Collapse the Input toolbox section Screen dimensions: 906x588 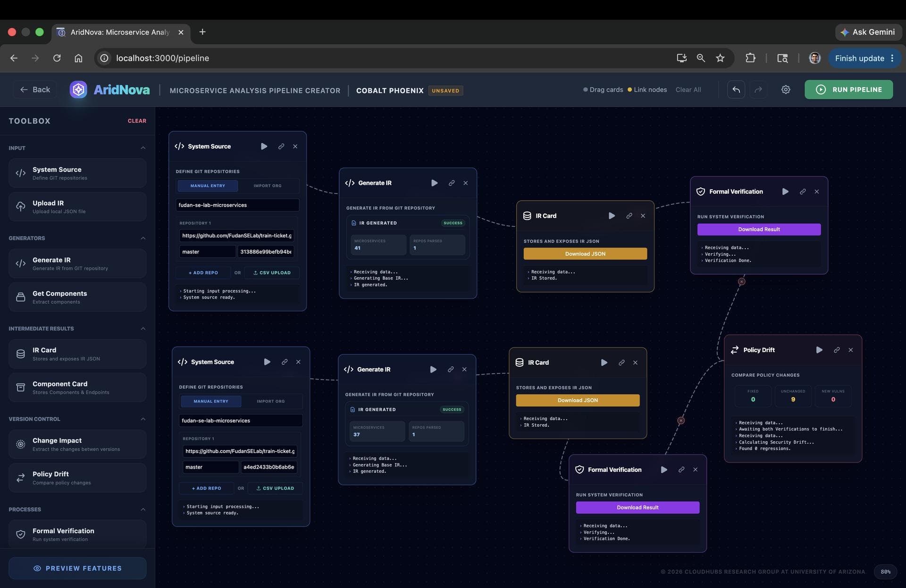tap(143, 148)
